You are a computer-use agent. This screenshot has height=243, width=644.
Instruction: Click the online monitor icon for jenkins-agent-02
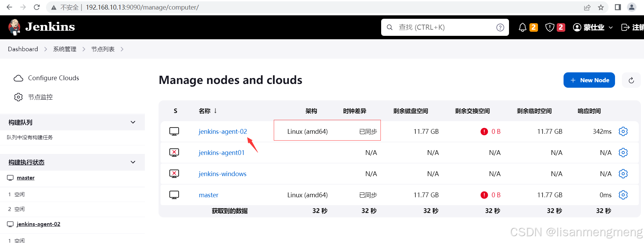(174, 131)
